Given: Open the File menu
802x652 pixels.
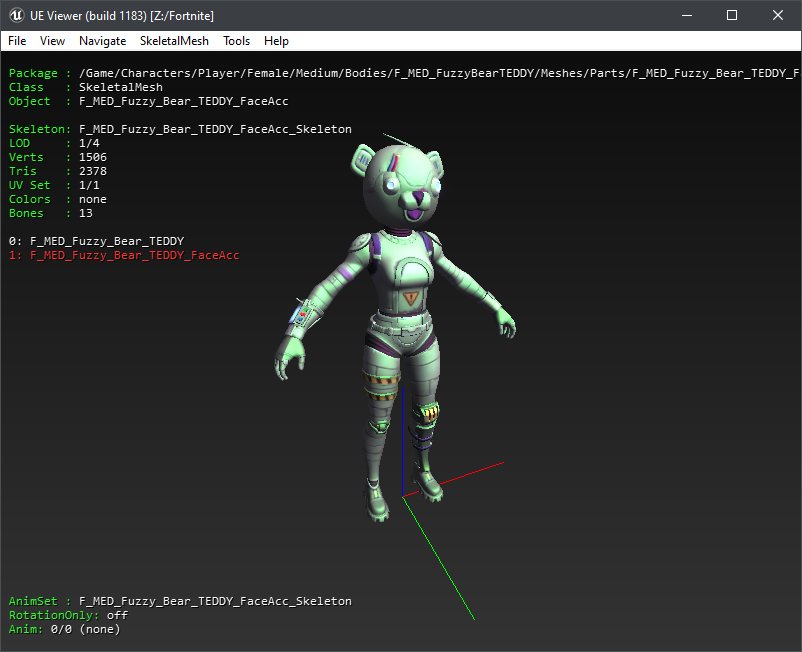Looking at the screenshot, I should 17,41.
